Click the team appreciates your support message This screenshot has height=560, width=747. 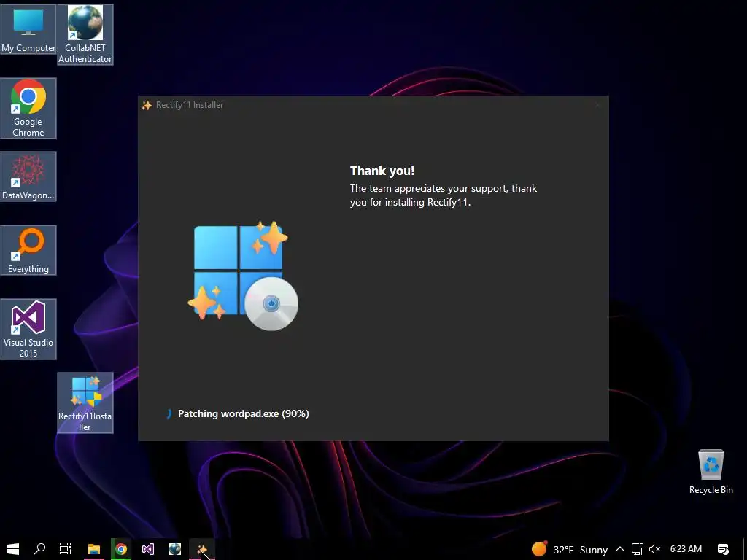click(x=444, y=195)
